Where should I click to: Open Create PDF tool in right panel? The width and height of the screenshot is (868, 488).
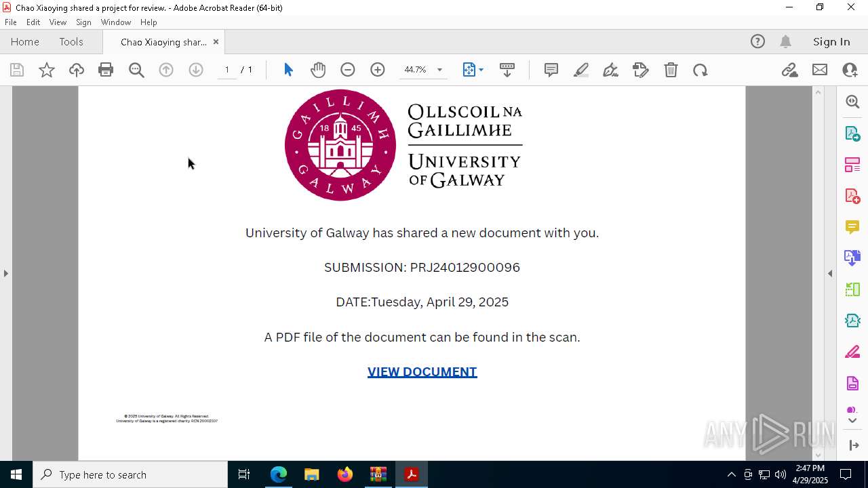[x=852, y=196]
